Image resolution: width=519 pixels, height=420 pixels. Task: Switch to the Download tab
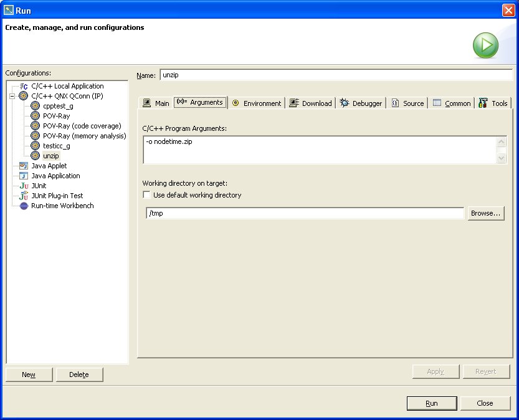point(310,103)
